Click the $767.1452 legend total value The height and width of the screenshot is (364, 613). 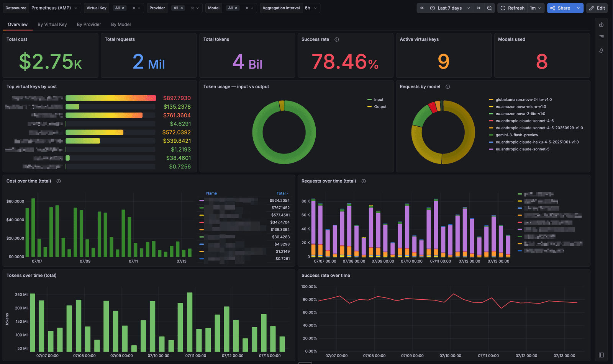280,208
